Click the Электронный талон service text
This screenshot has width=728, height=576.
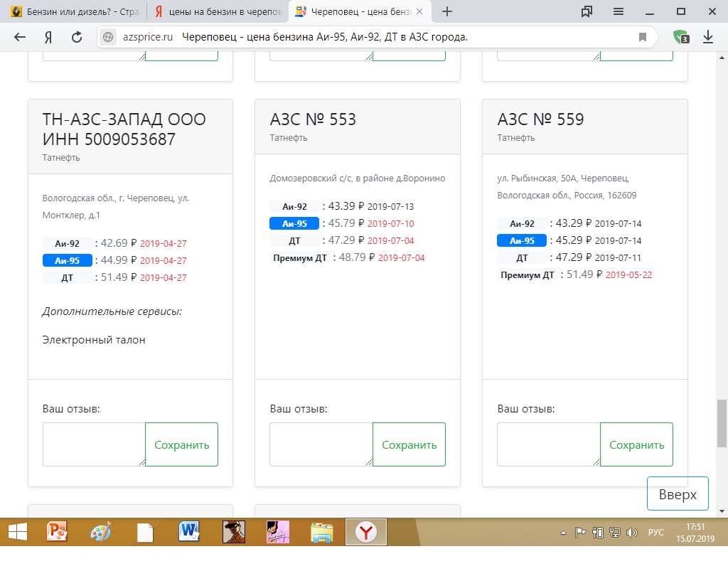coord(94,340)
